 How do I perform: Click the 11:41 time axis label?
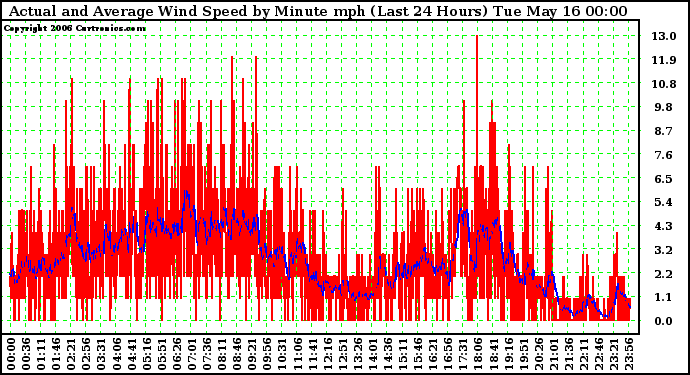(x=312, y=354)
